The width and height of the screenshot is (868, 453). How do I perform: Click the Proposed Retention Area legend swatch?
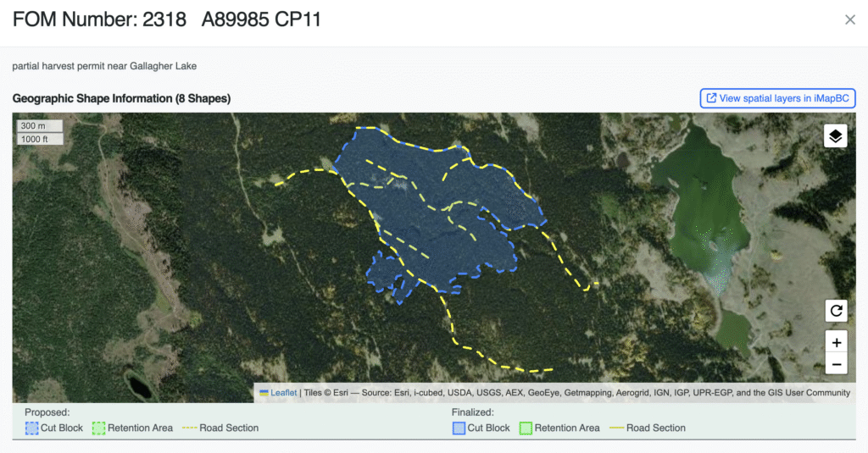tap(98, 428)
